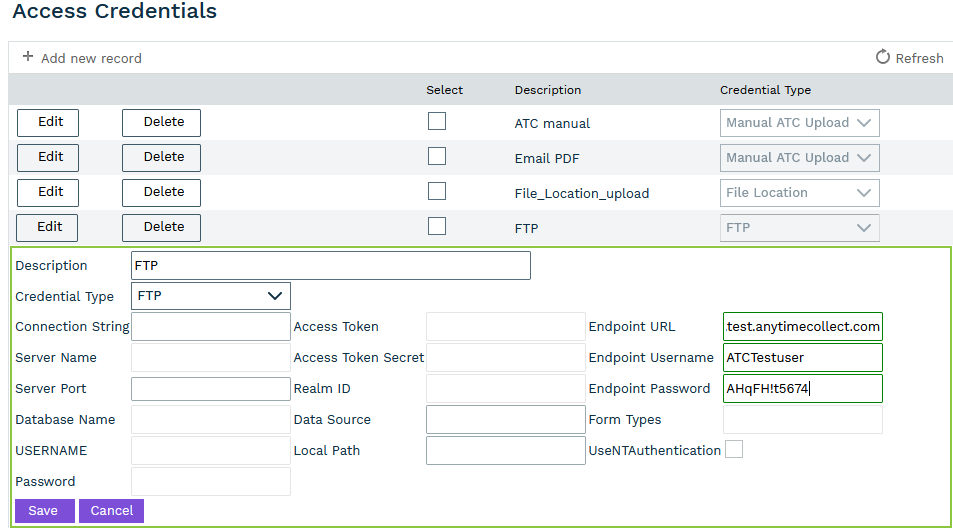Open the Credential Type dropdown in the form

tap(211, 296)
